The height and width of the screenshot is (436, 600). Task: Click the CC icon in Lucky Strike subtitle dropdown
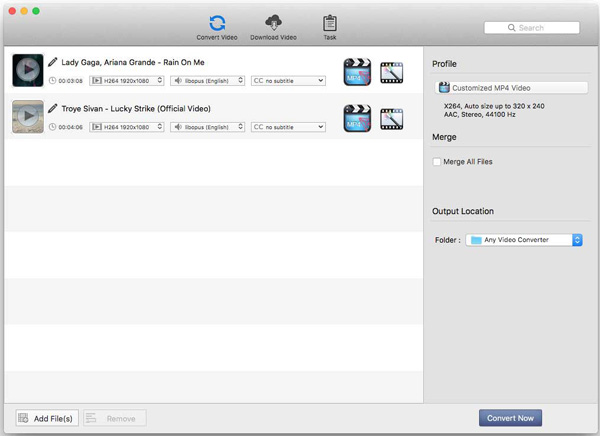point(258,127)
